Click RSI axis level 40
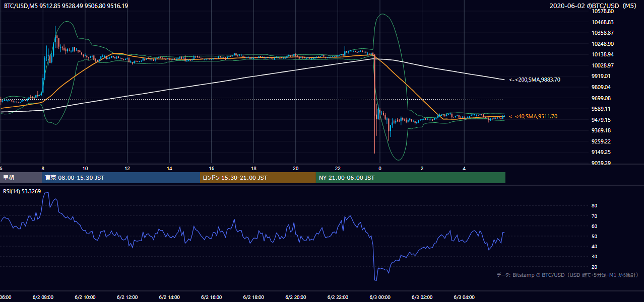This screenshot has height=302, width=644. pyautogui.click(x=595, y=246)
